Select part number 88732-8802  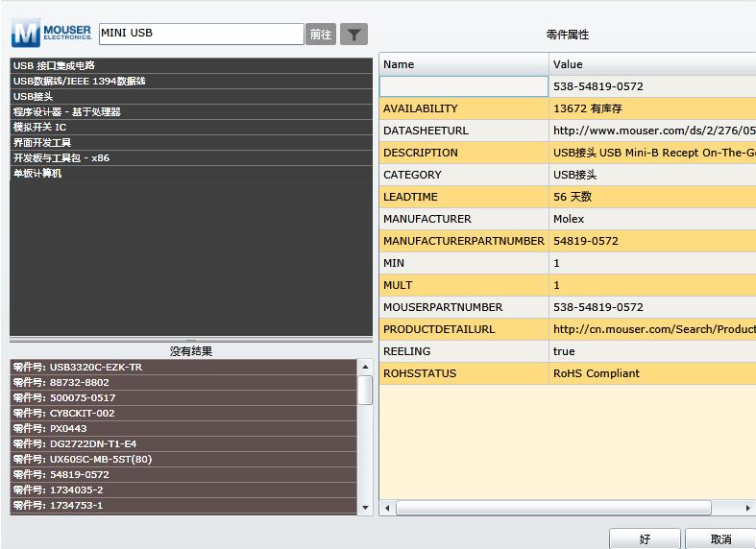183,383
